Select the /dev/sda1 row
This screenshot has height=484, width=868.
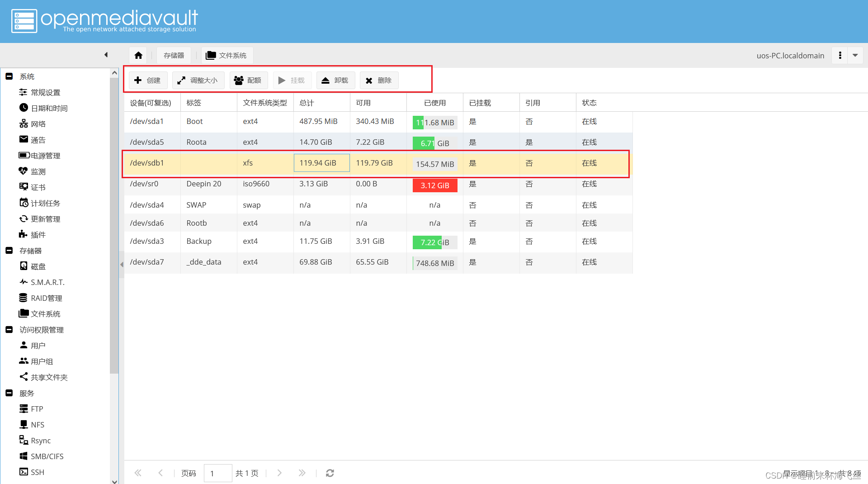pyautogui.click(x=378, y=122)
